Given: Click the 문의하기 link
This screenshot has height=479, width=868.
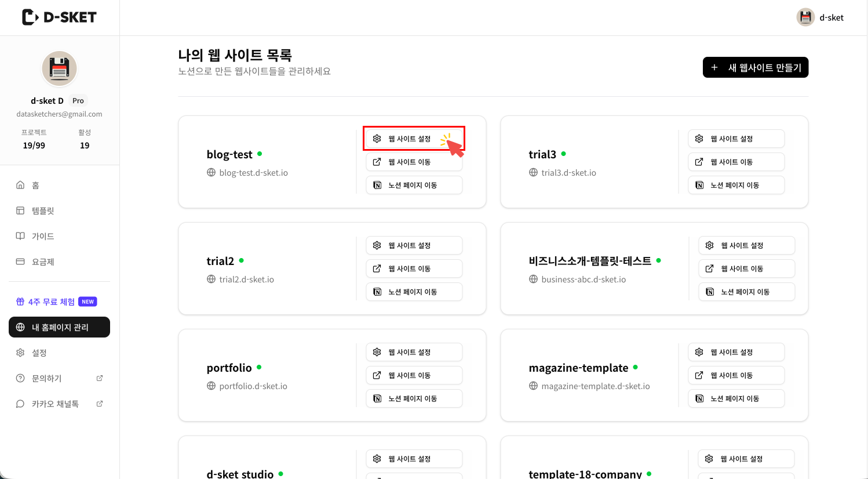Looking at the screenshot, I should pos(46,378).
